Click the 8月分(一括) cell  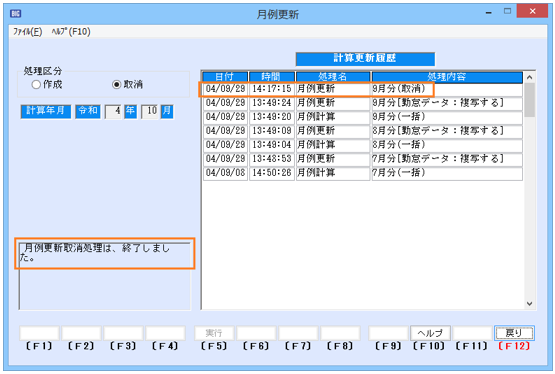447,145
